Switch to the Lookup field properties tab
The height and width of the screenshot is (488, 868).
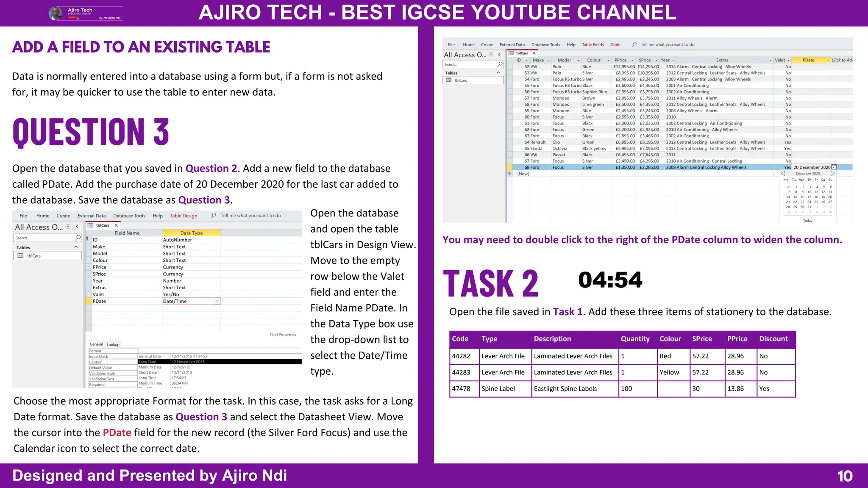[113, 344]
